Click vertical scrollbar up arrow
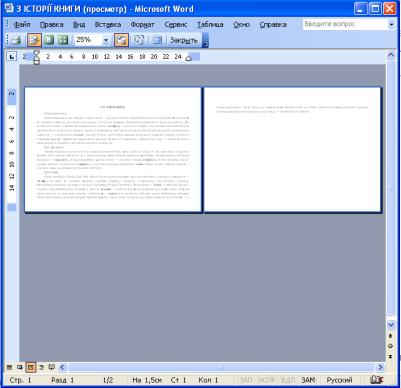401x388 pixels. (x=391, y=55)
